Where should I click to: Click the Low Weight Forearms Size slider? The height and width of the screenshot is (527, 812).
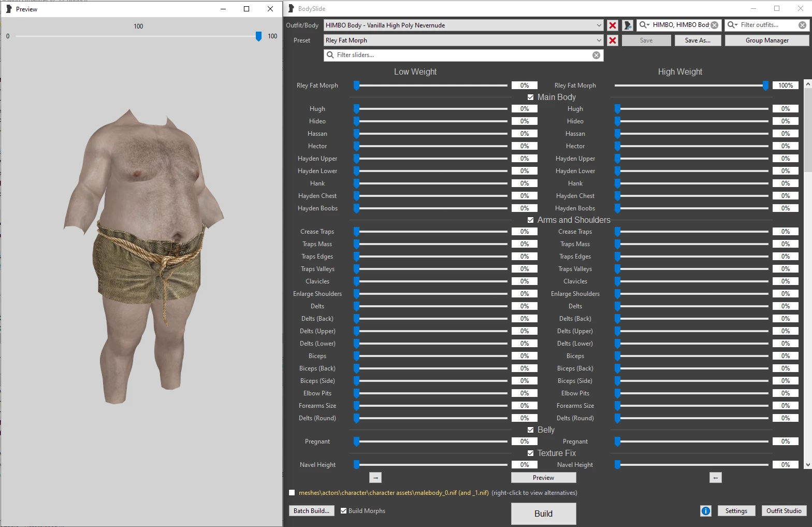tap(431, 406)
